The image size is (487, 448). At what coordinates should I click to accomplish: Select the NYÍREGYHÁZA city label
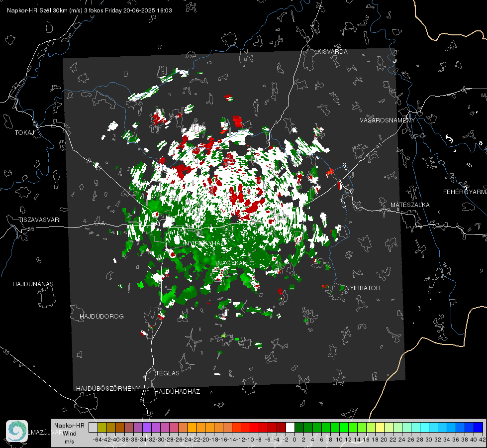205,243
